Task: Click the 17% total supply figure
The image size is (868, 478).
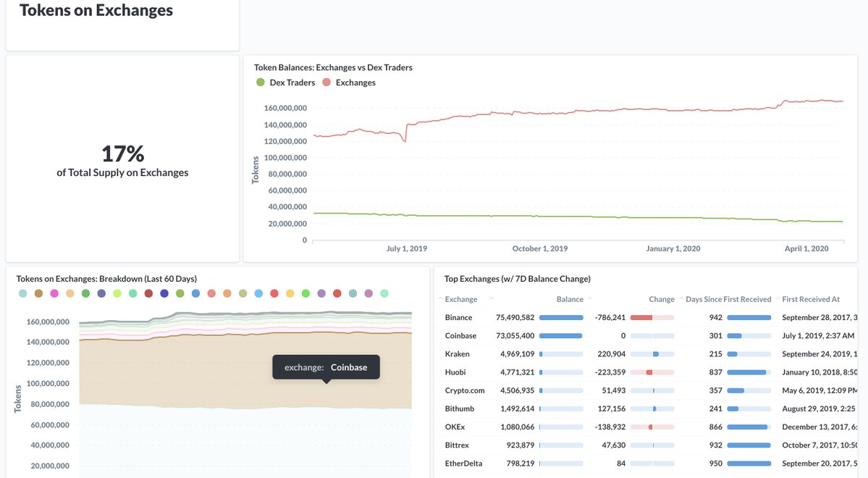Action: coord(122,154)
